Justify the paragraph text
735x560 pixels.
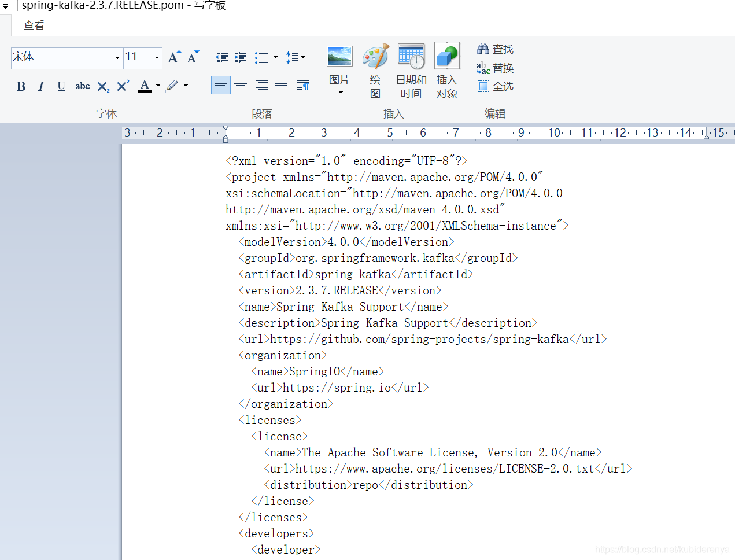(281, 85)
